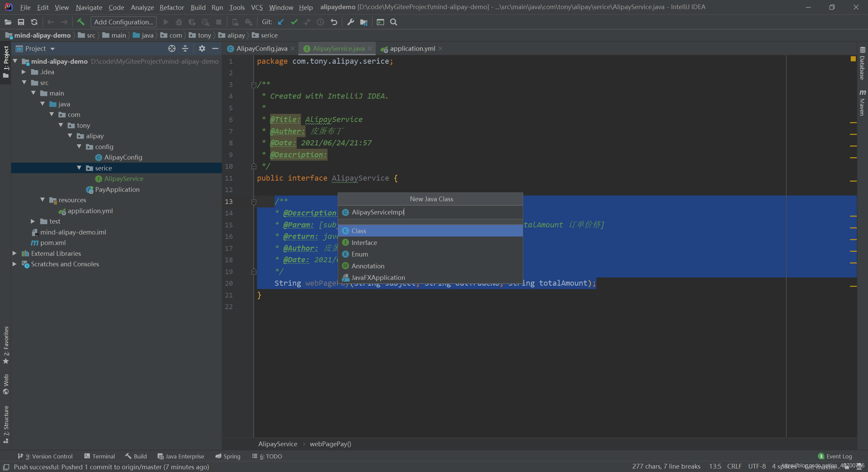Open 9: Version Control tool window
This screenshot has height=472, width=868.
point(45,456)
